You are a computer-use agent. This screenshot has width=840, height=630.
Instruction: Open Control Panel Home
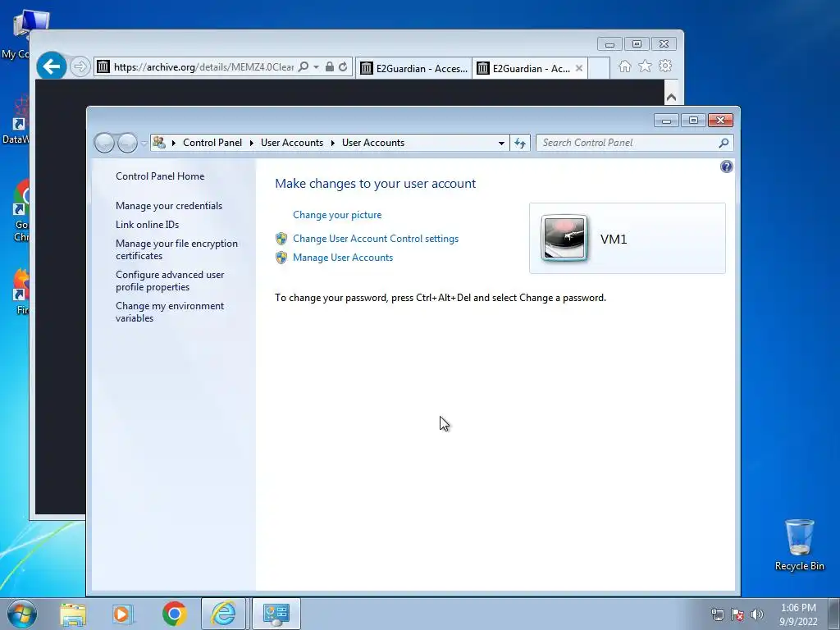point(160,176)
